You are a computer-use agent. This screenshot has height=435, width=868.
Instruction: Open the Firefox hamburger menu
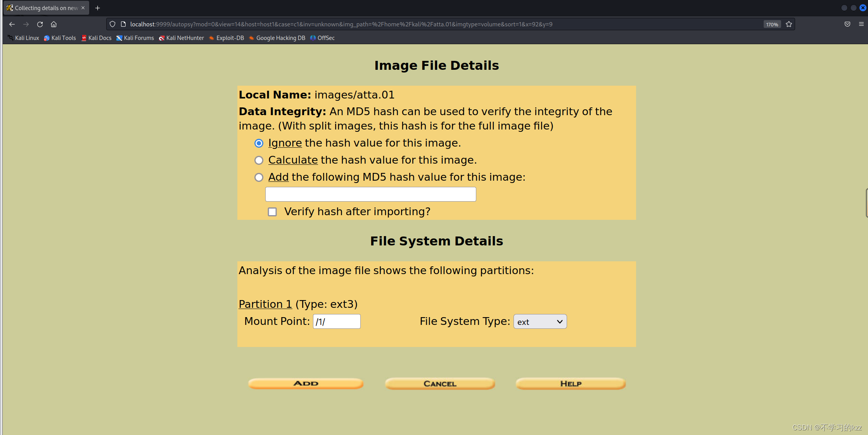[861, 24]
